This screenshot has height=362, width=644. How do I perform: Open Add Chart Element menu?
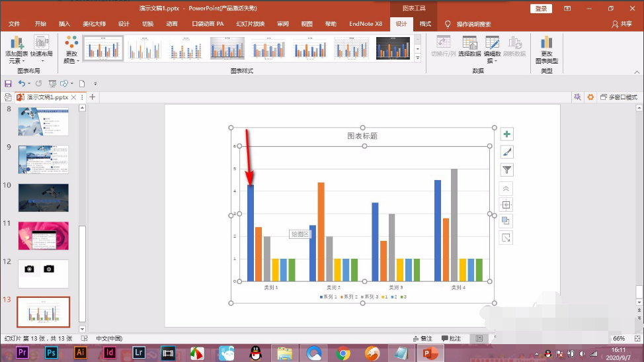point(17,50)
